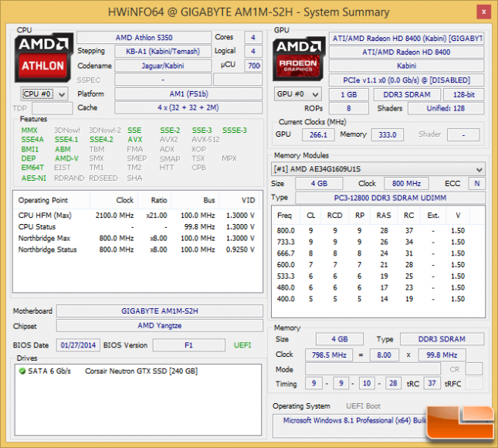
Task: Click the green UEFI label
Action: (242, 345)
